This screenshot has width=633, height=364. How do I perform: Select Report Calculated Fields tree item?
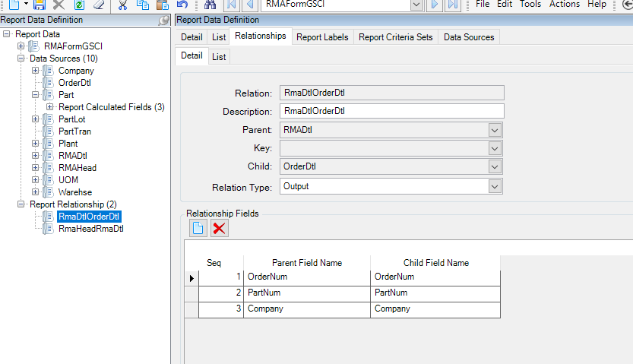pos(111,107)
